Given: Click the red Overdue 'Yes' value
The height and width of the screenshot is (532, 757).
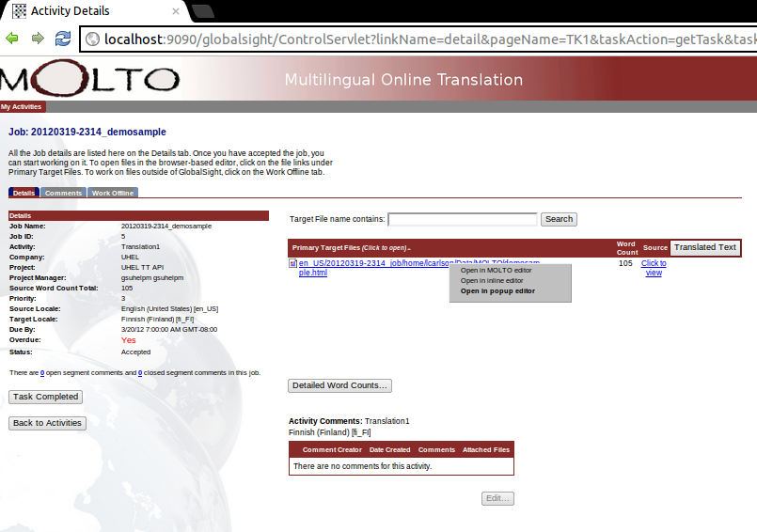Looking at the screenshot, I should 129,340.
